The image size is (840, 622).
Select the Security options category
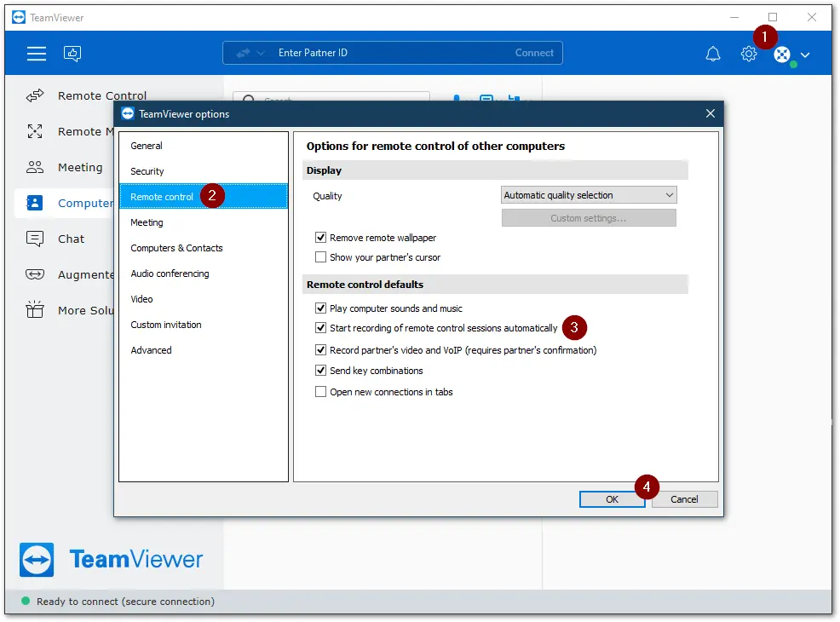(x=204, y=171)
